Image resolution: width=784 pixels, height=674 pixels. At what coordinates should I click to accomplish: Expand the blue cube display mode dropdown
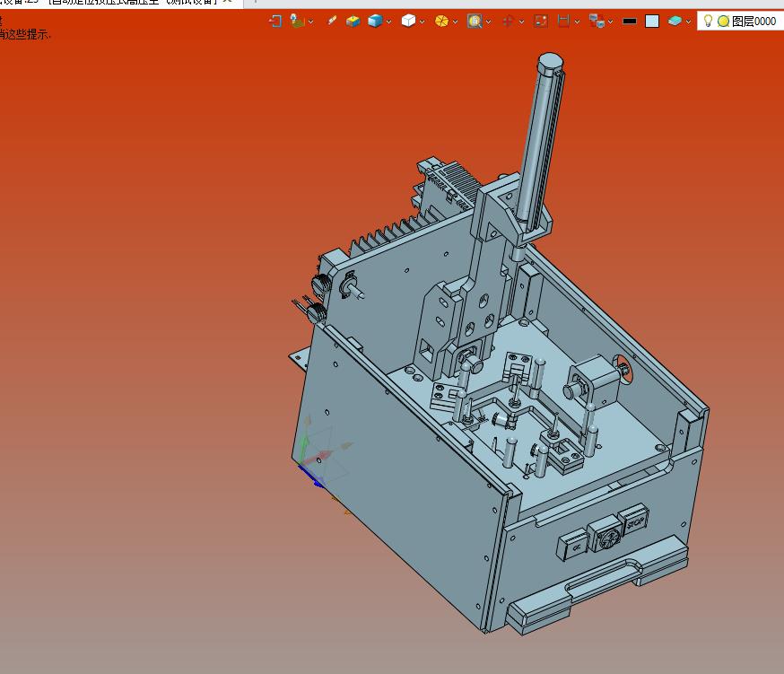point(389,22)
